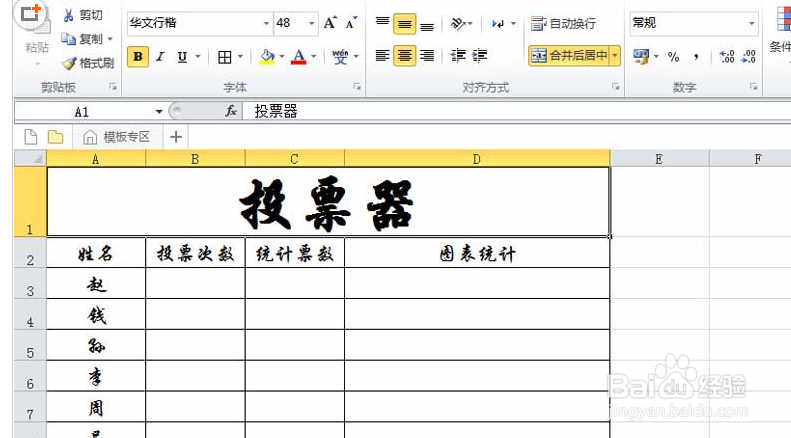This screenshot has height=438, width=791.
Task: Apply comma style
Action: 696,57
